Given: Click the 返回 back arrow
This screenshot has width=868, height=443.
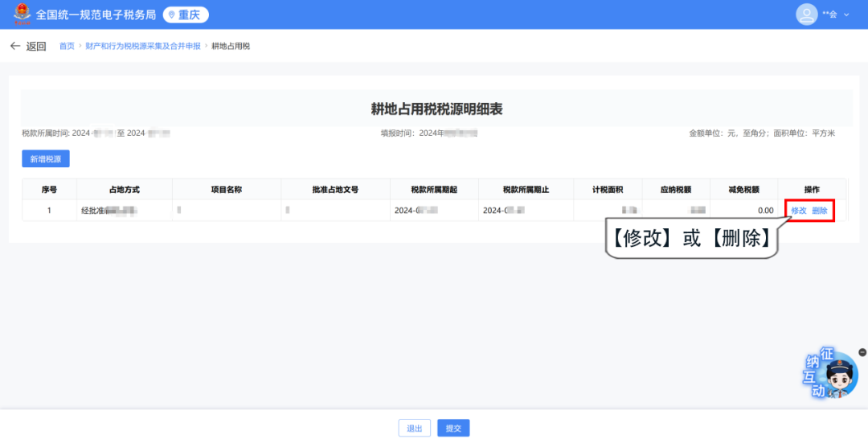Looking at the screenshot, I should coord(15,46).
